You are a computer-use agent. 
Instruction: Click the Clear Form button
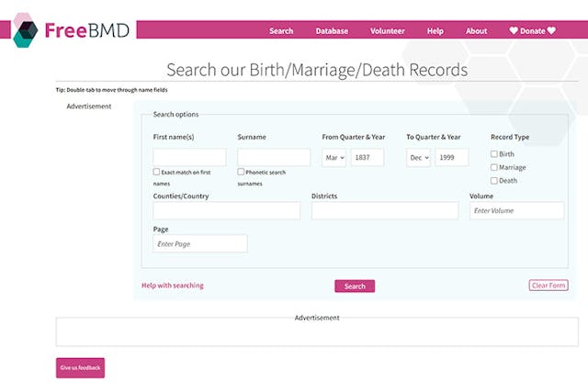click(548, 286)
